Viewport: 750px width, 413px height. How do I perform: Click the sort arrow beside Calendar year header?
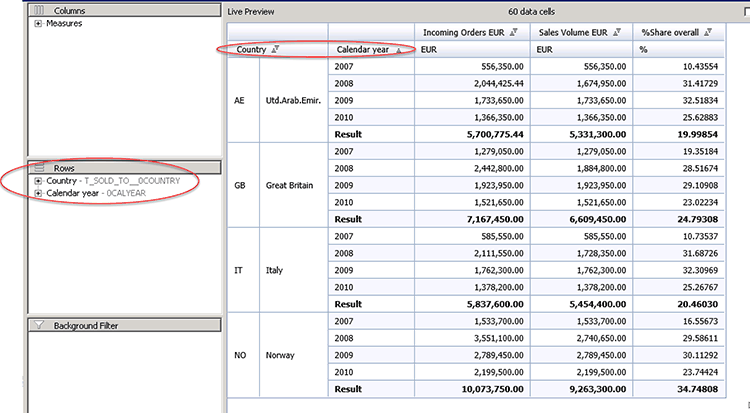(400, 49)
